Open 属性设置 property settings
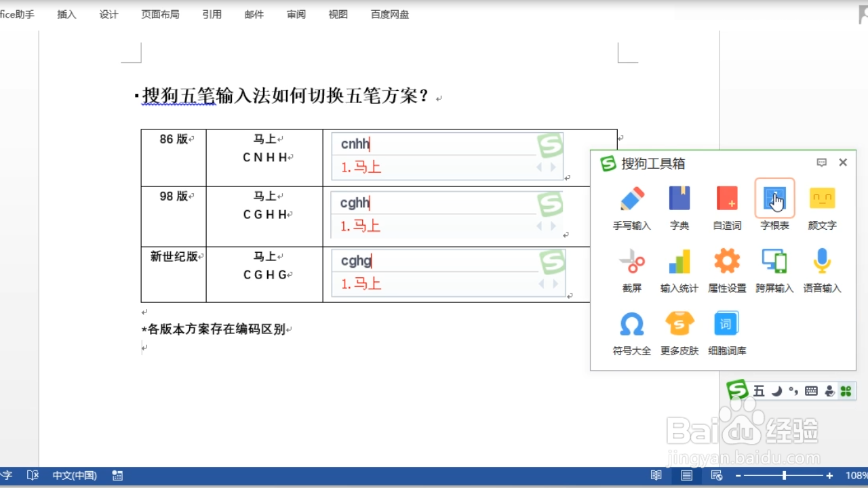Screen dimensions: 868x488 [x=727, y=271]
